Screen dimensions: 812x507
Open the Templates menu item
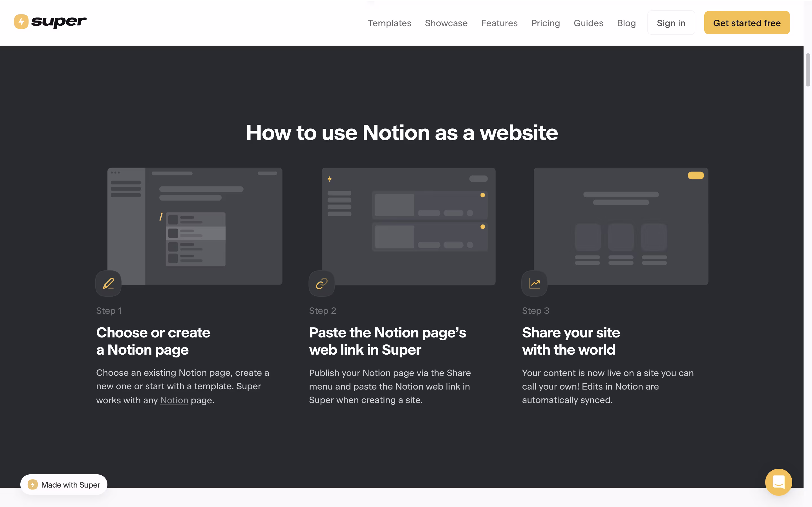pos(389,23)
